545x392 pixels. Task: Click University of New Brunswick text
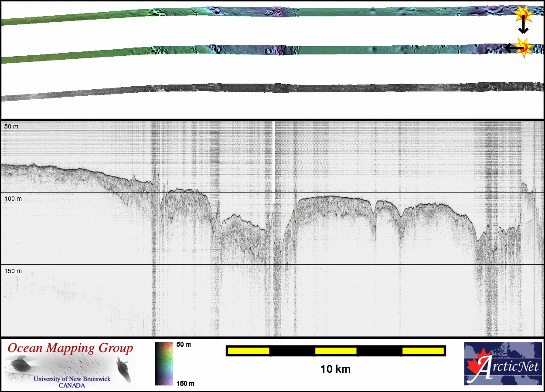pyautogui.click(x=72, y=379)
